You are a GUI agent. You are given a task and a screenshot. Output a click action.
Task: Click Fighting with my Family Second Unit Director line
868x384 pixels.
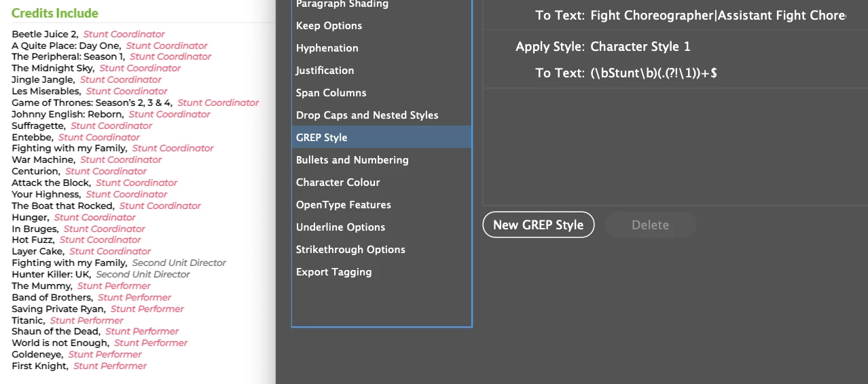[119, 263]
